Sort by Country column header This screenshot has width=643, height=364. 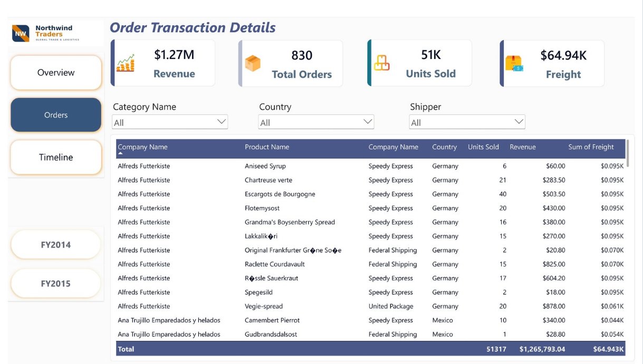[445, 147]
